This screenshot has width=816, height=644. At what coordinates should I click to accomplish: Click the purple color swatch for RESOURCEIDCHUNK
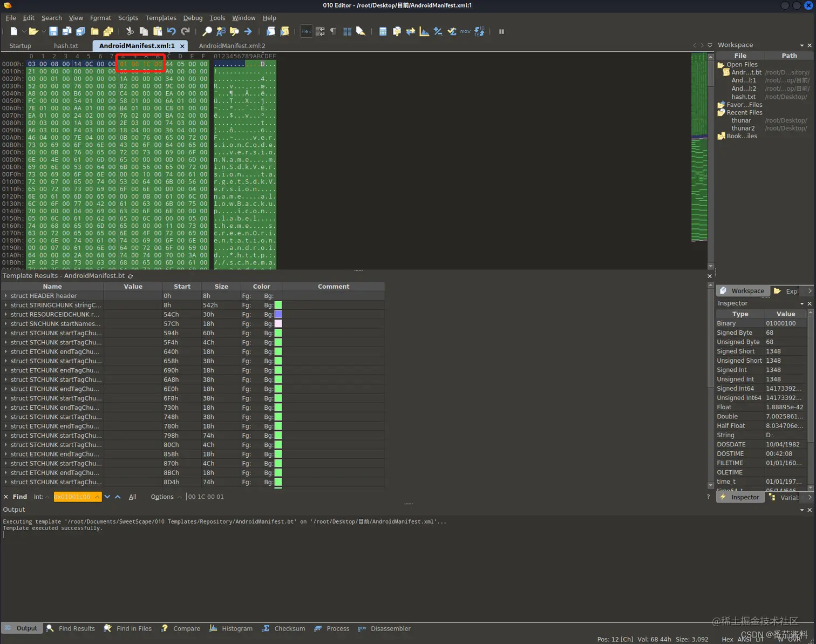click(278, 314)
